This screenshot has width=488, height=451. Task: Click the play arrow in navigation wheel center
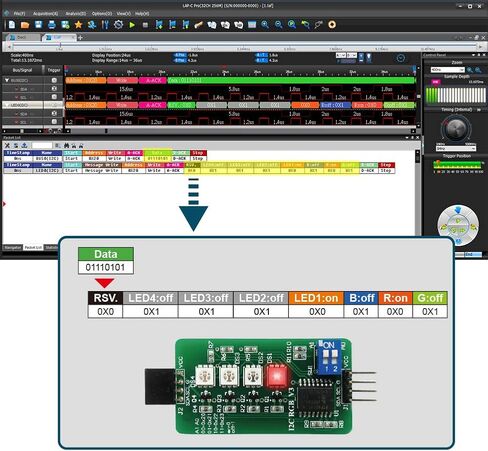[x=458, y=221]
